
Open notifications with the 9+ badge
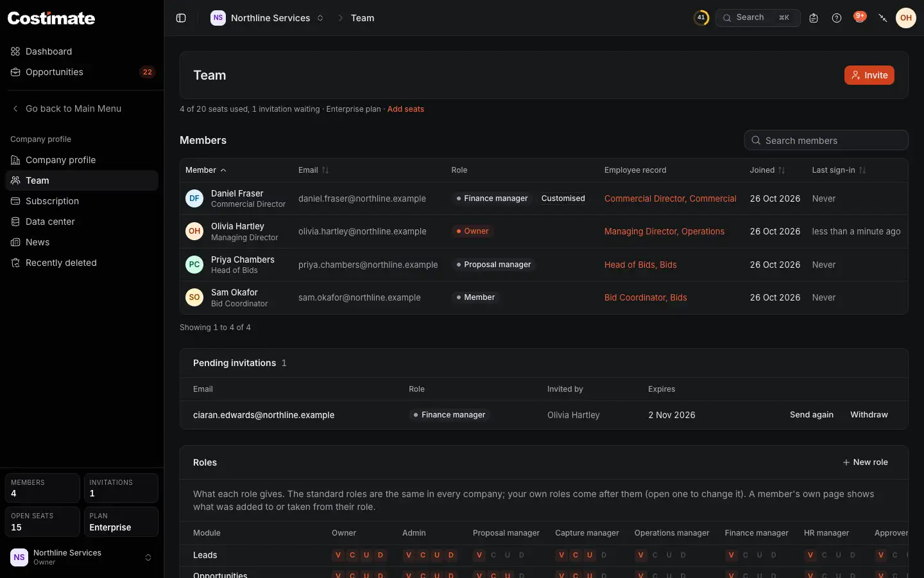pyautogui.click(x=860, y=17)
